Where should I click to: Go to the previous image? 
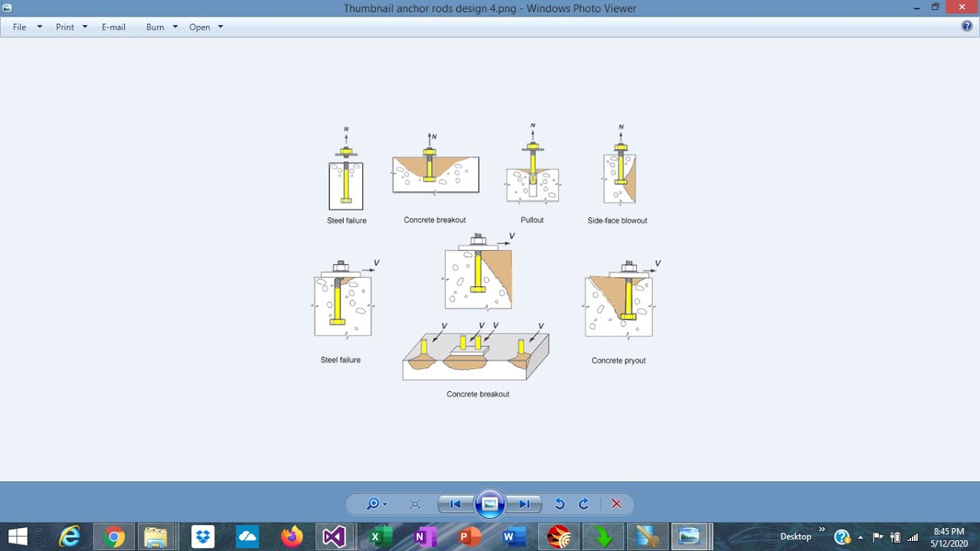(455, 504)
